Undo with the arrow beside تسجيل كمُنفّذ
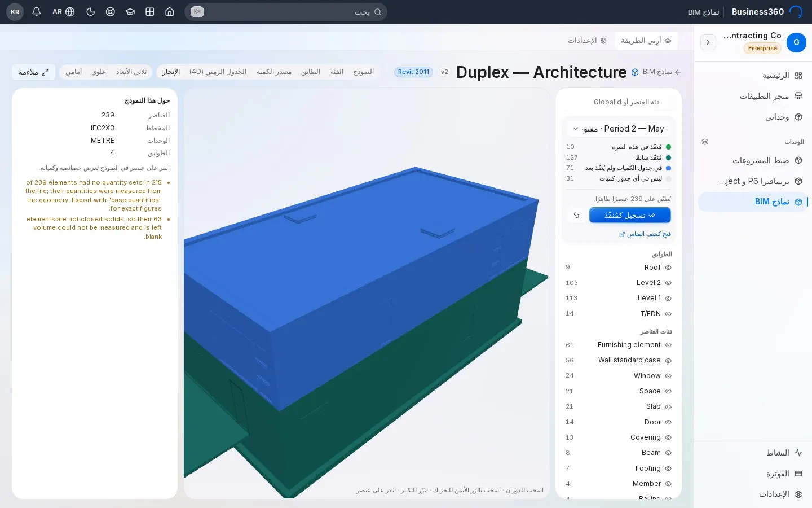This screenshot has width=812, height=508. click(x=576, y=215)
